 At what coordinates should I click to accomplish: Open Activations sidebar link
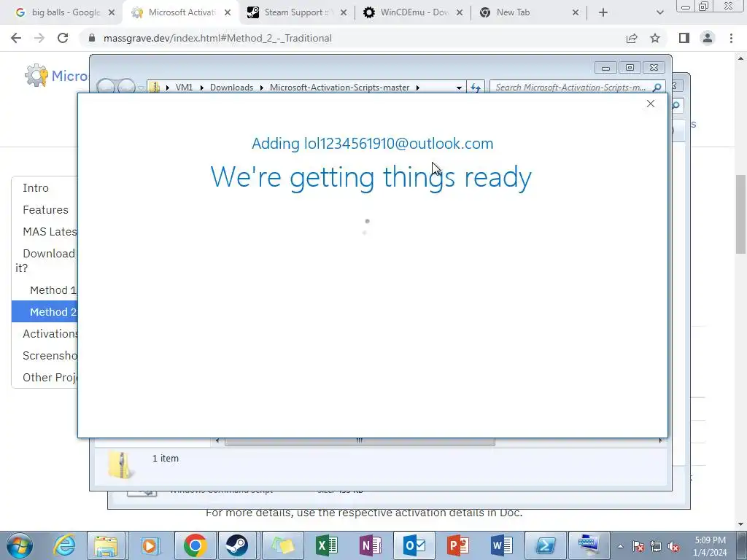point(50,334)
